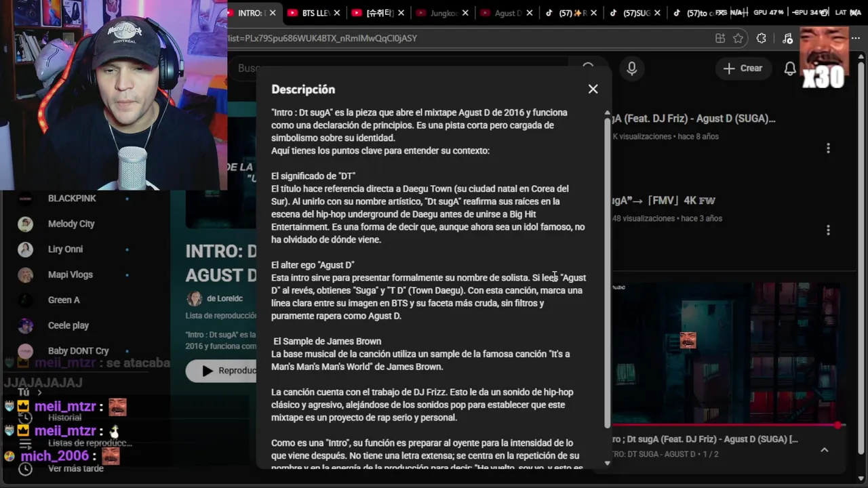Open the Agust D (SUGA) playlist video title

coord(694,119)
